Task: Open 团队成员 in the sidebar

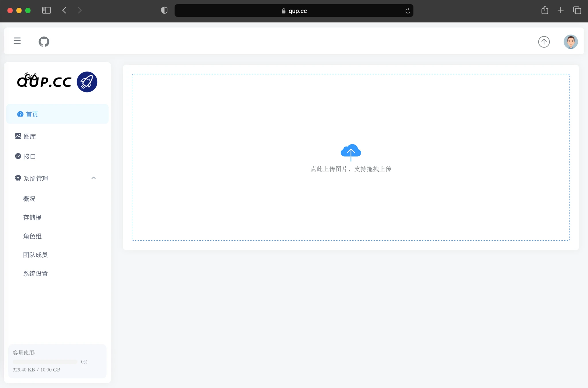Action: pyautogui.click(x=35, y=255)
